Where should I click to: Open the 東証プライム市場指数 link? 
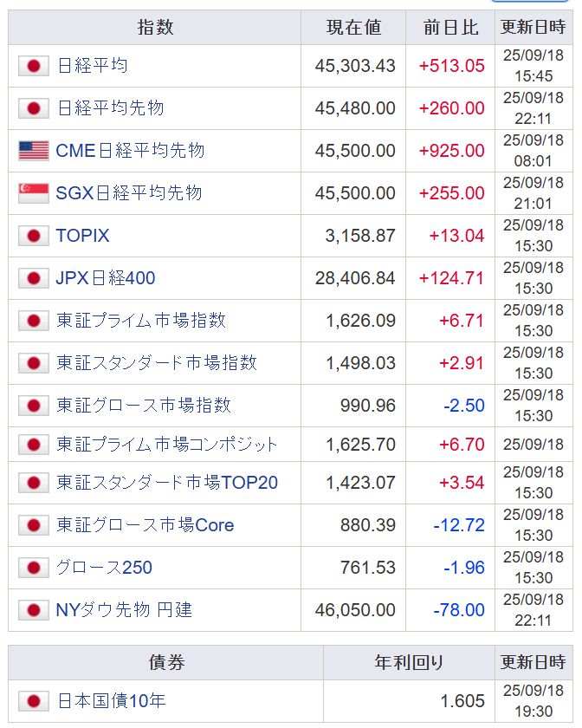141,321
